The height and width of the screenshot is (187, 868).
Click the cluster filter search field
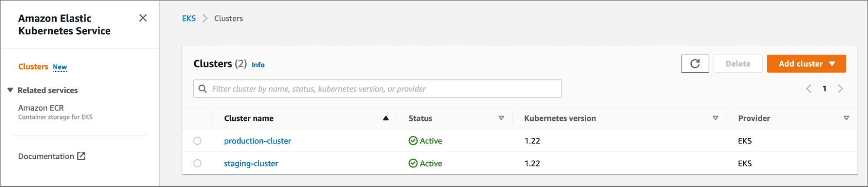tap(382, 89)
